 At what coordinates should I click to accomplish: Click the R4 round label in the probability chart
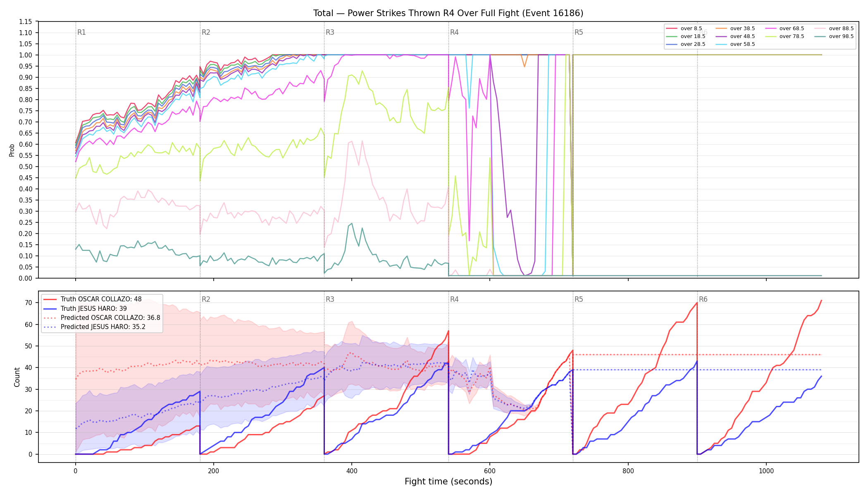[454, 32]
